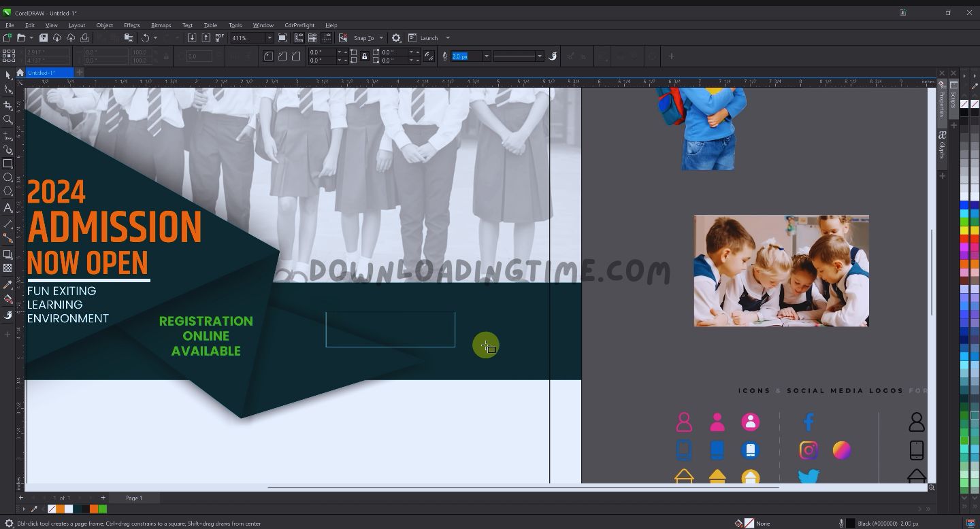Open the Launch dropdown arrow
The image size is (980, 529).
click(x=448, y=37)
